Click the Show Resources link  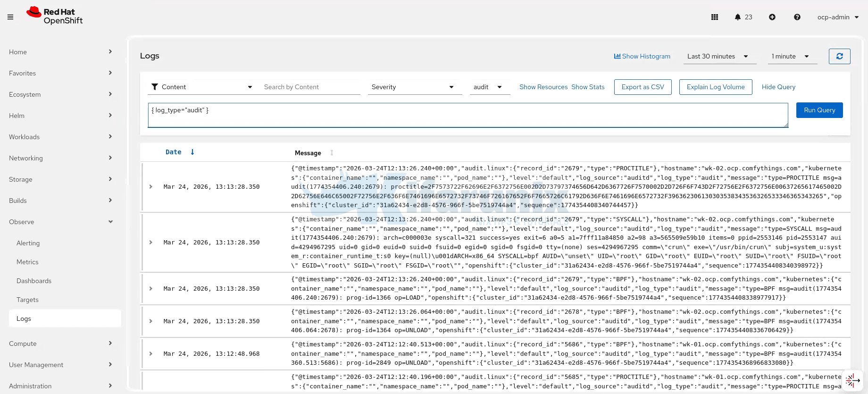pyautogui.click(x=543, y=87)
